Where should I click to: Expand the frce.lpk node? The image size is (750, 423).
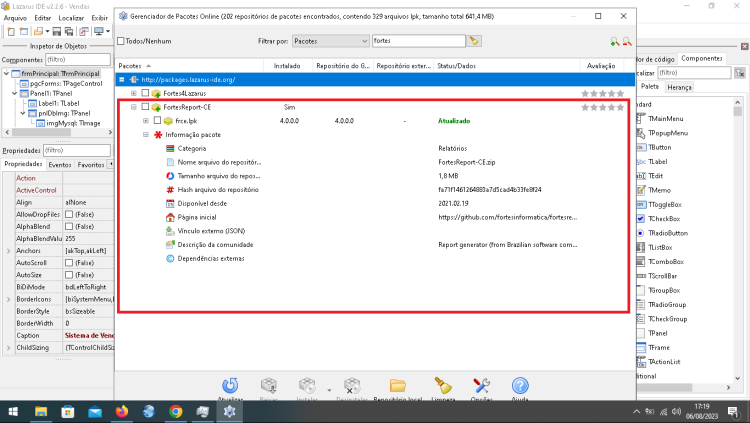point(146,121)
